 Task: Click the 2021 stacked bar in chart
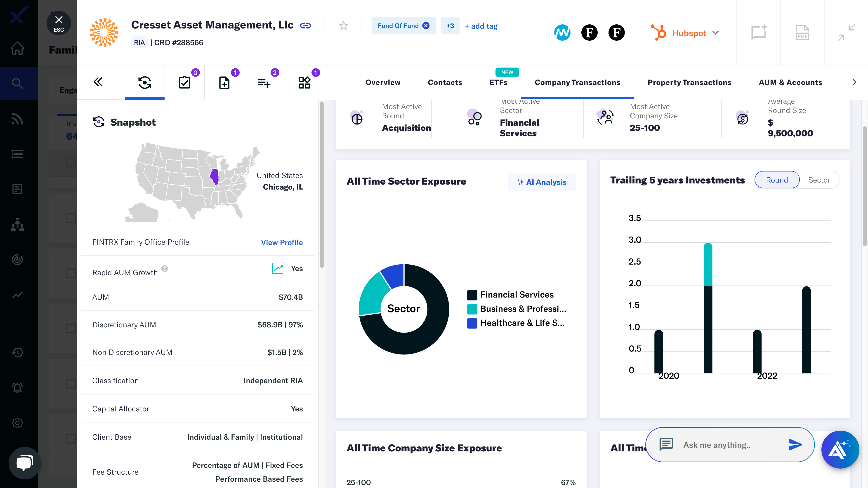[708, 308]
